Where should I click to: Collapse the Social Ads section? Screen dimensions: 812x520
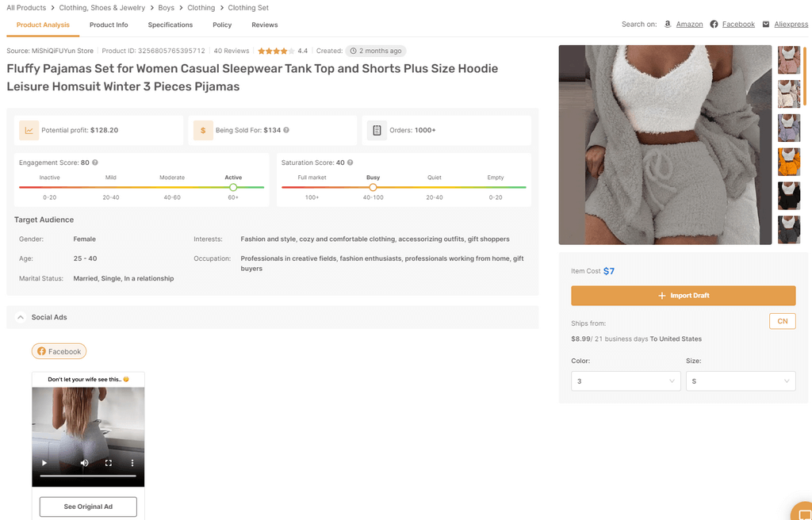click(x=20, y=317)
